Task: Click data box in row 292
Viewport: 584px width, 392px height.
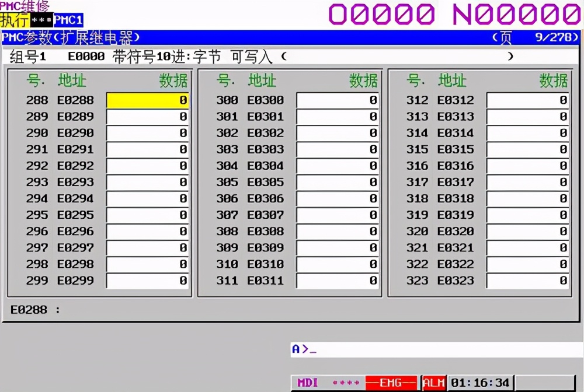Action: [x=148, y=166]
